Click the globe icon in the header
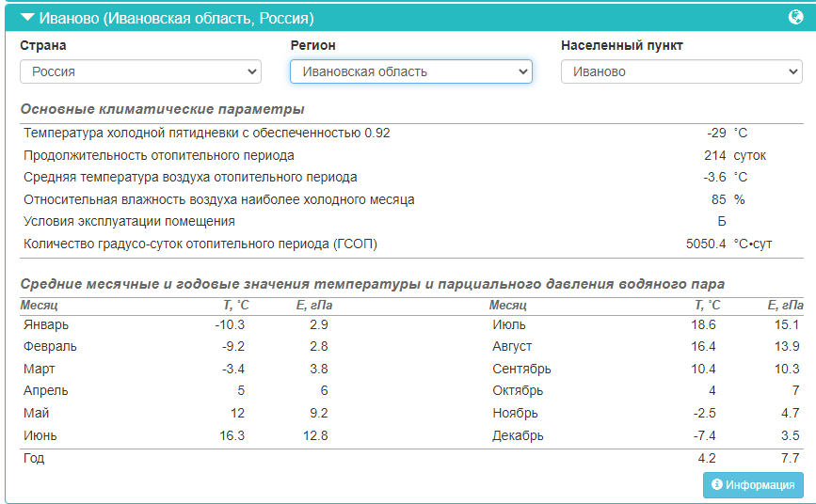The height and width of the screenshot is (504, 816). (795, 17)
